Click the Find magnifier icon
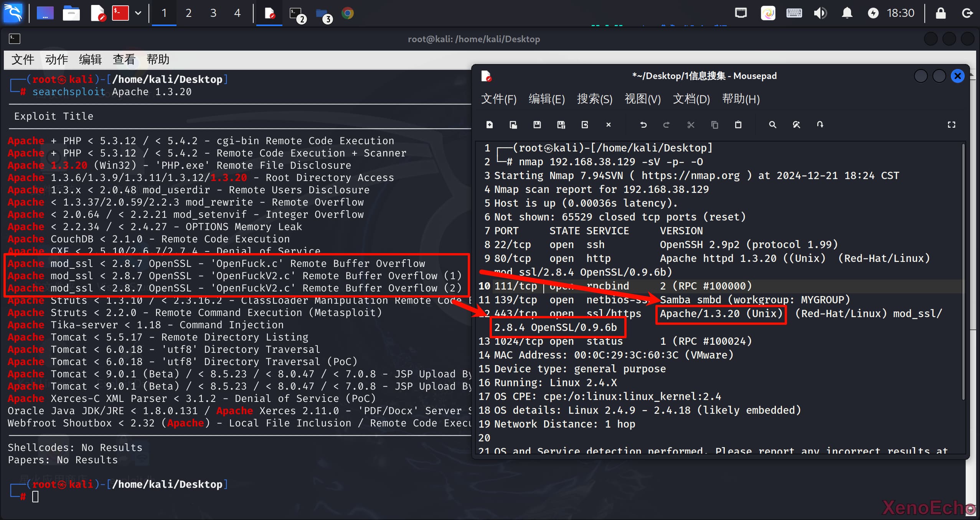980x520 pixels. (772, 125)
